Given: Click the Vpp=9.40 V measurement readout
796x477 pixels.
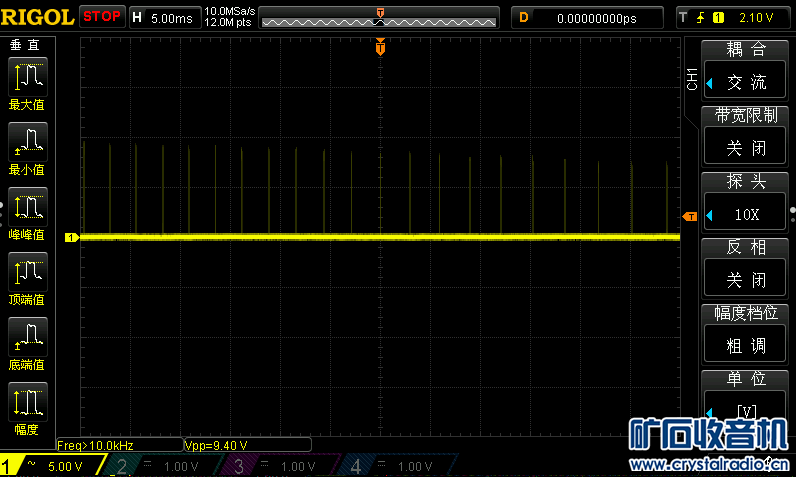Looking at the screenshot, I should click(217, 445).
